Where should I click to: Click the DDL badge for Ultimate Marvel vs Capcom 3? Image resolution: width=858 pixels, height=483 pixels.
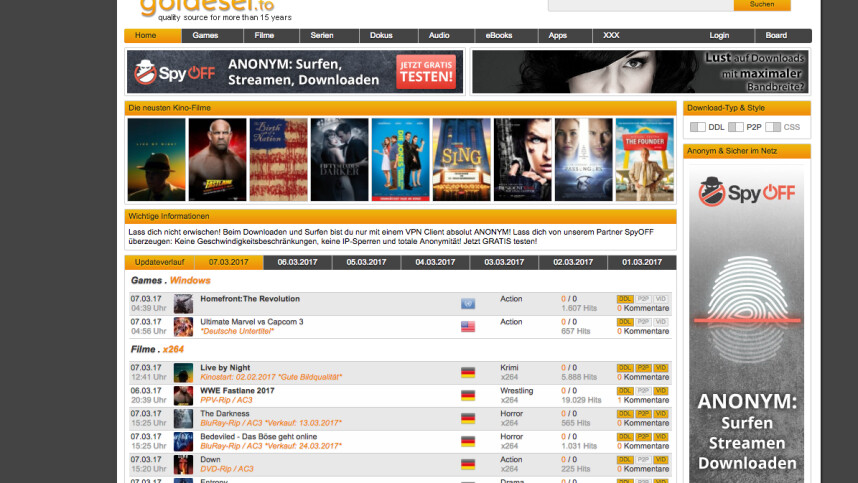click(625, 322)
